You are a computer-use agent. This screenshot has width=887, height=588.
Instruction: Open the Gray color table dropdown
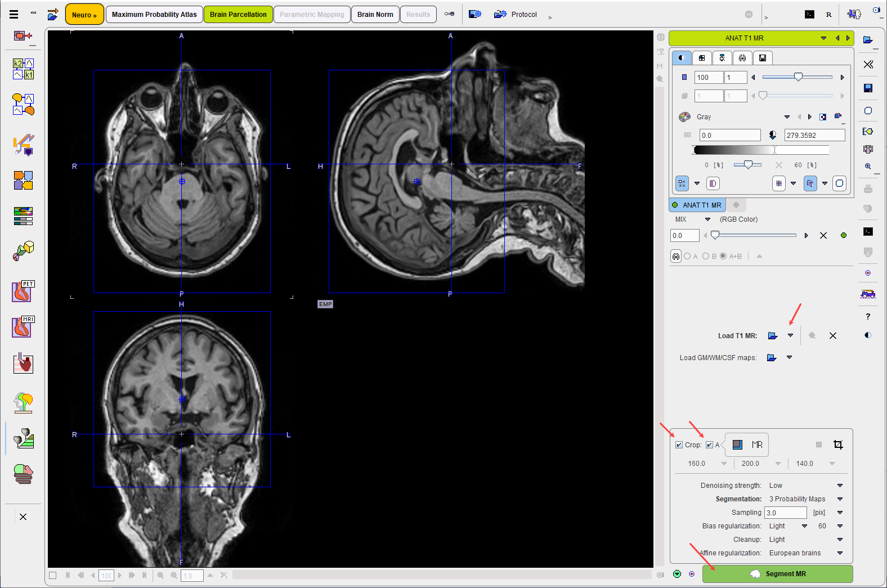click(x=787, y=117)
